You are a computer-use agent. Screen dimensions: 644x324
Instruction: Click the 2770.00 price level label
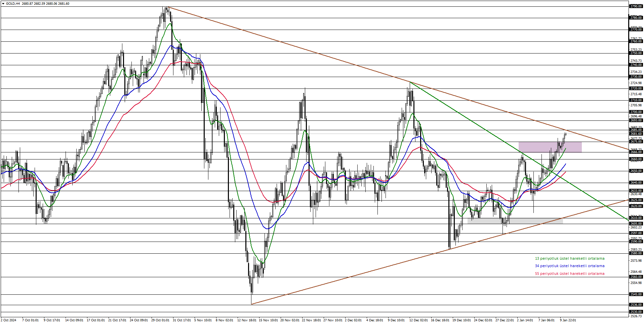point(636,30)
